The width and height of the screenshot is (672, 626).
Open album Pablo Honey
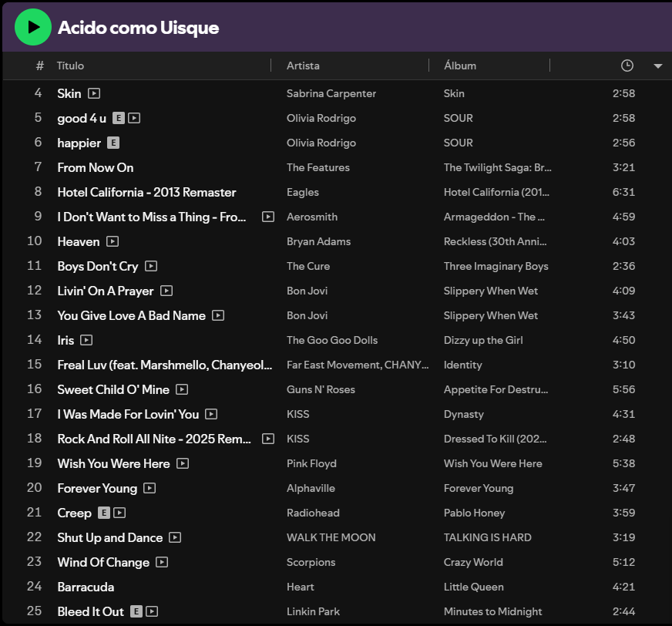(474, 513)
